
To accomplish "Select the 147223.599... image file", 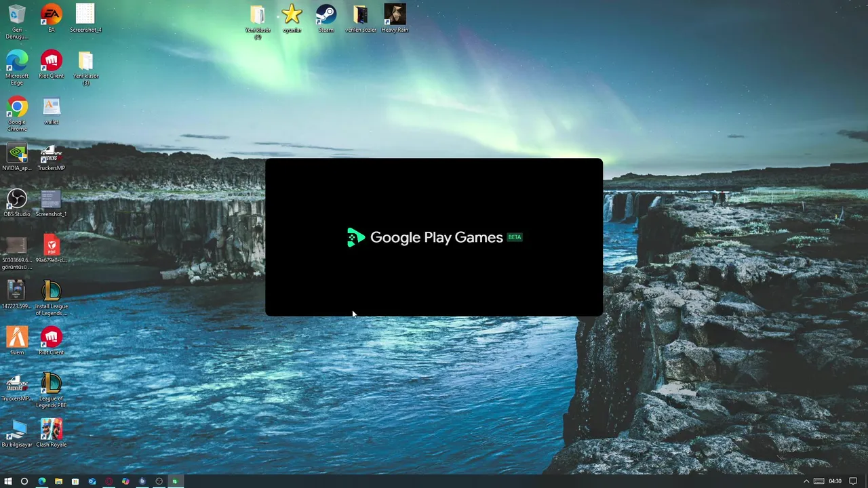I will pos(17,294).
